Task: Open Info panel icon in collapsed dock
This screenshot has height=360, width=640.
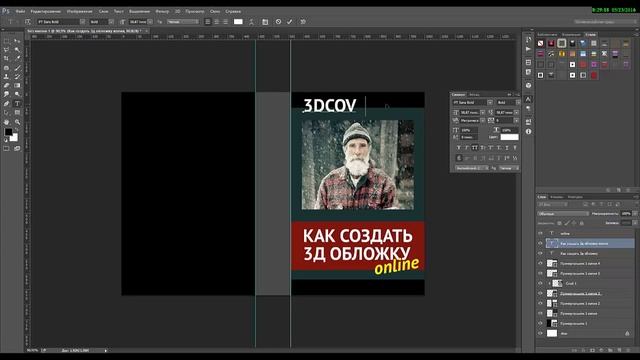Action: [529, 131]
